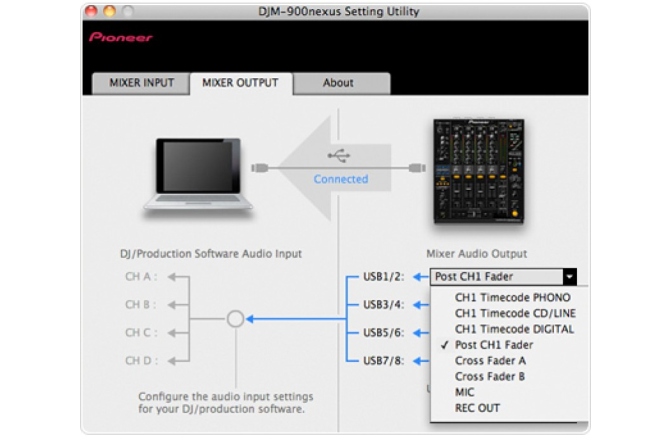672x440 pixels.
Task: Click the CH B label
Action: [141, 305]
